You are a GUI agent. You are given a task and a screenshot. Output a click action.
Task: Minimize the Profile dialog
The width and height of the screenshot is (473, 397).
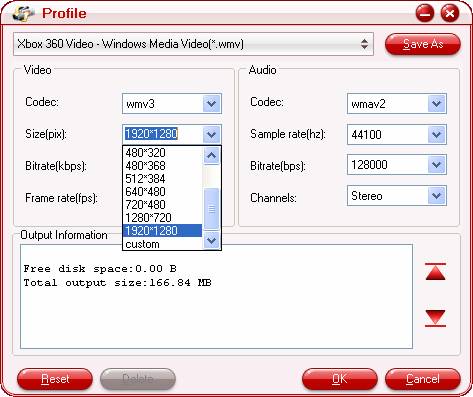point(425,13)
